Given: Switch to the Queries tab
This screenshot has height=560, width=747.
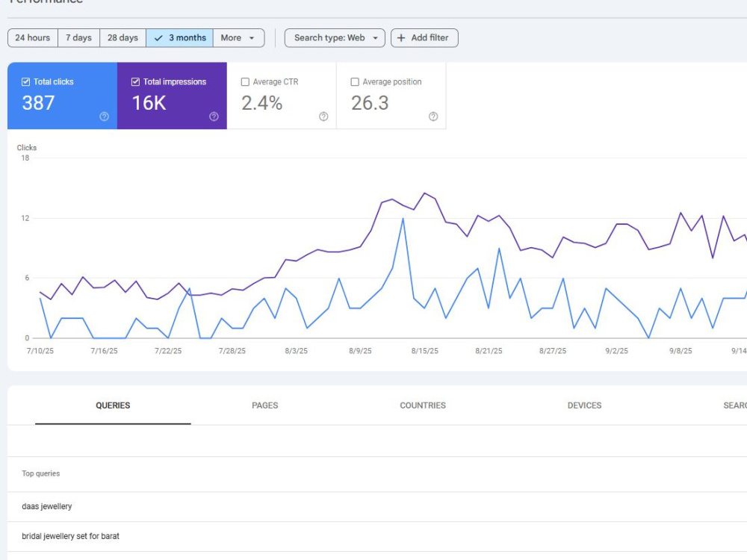Looking at the screenshot, I should (x=113, y=405).
